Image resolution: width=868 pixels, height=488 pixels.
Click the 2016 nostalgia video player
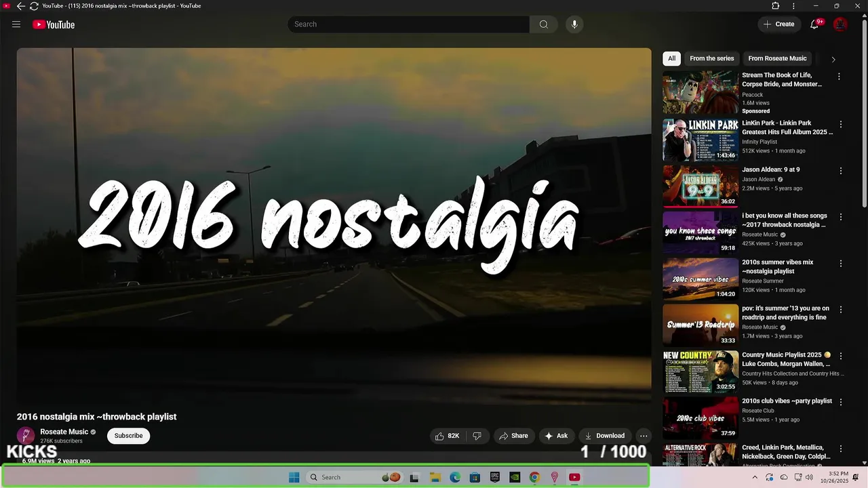(334, 226)
